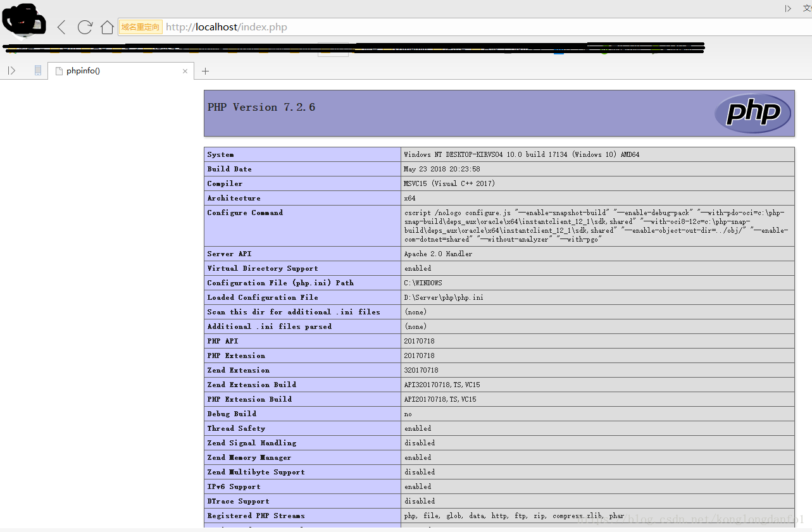Click the PHP logo image
This screenshot has height=532, width=812.
(x=753, y=113)
